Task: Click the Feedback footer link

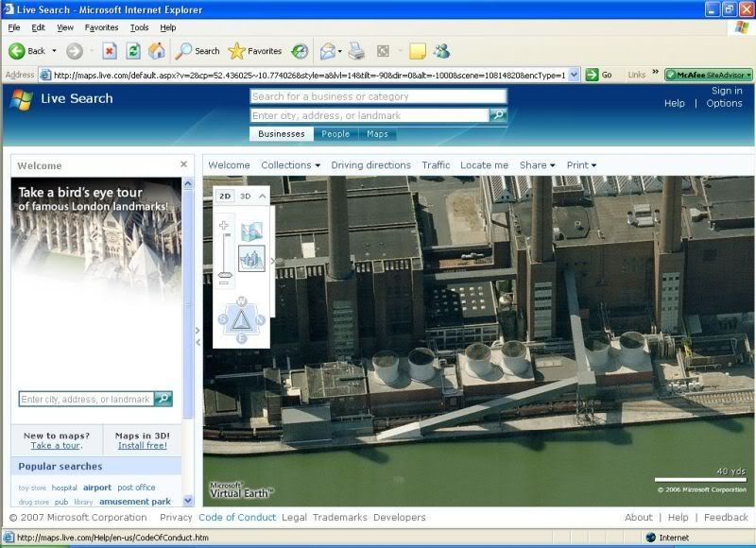Action: click(726, 517)
